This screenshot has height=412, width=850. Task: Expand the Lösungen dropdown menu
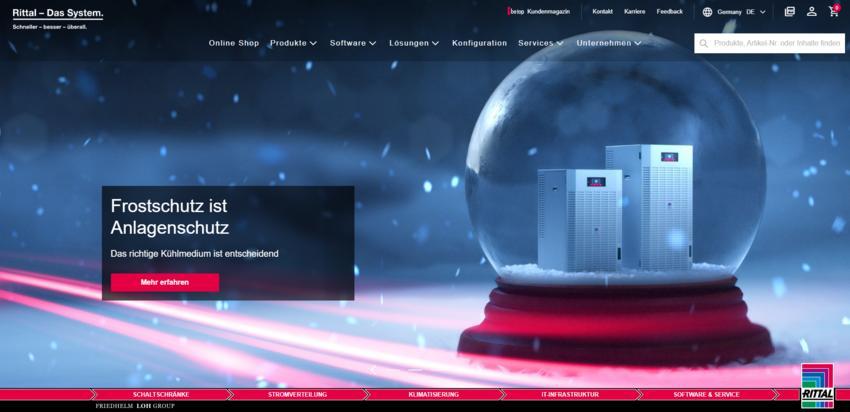(414, 43)
